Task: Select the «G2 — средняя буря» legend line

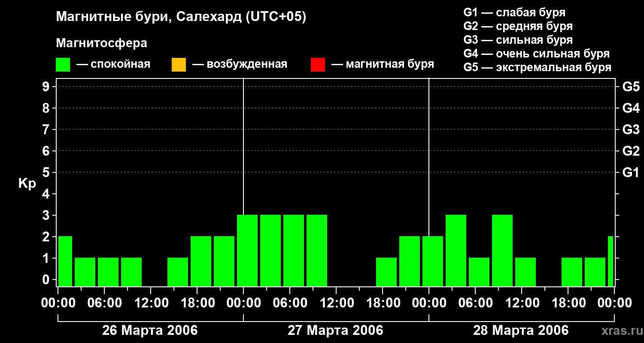Action: (x=518, y=26)
